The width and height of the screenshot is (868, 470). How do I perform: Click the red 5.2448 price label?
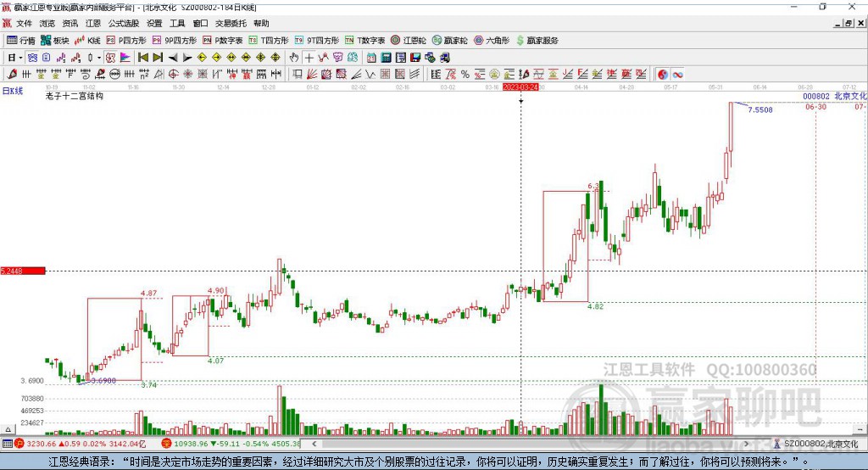[23, 271]
